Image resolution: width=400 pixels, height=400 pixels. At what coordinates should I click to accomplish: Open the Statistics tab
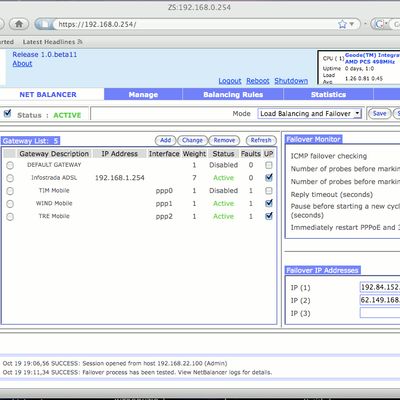(328, 94)
